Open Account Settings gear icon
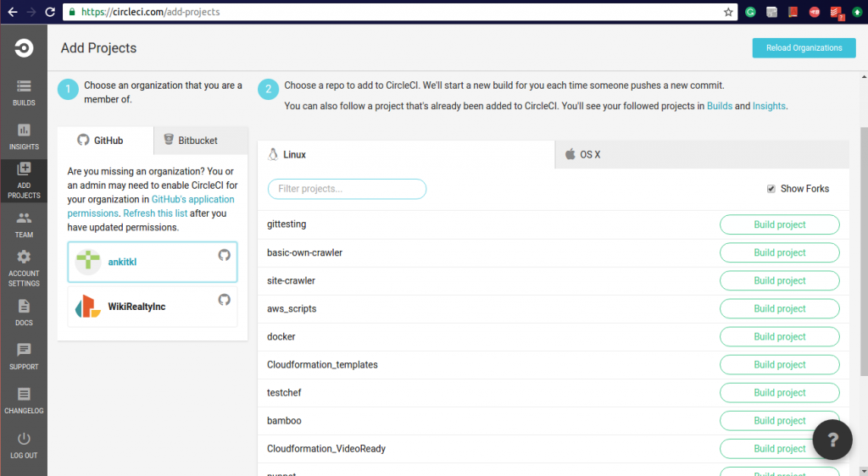 [24, 257]
